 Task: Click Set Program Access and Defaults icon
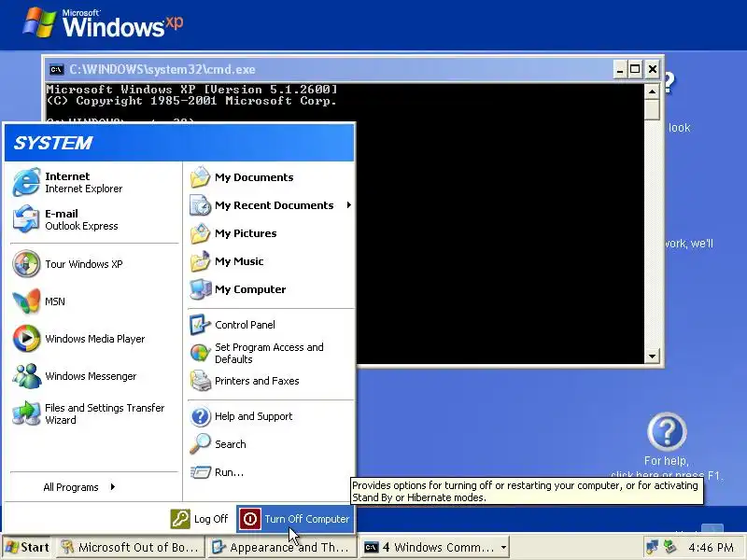(200, 353)
